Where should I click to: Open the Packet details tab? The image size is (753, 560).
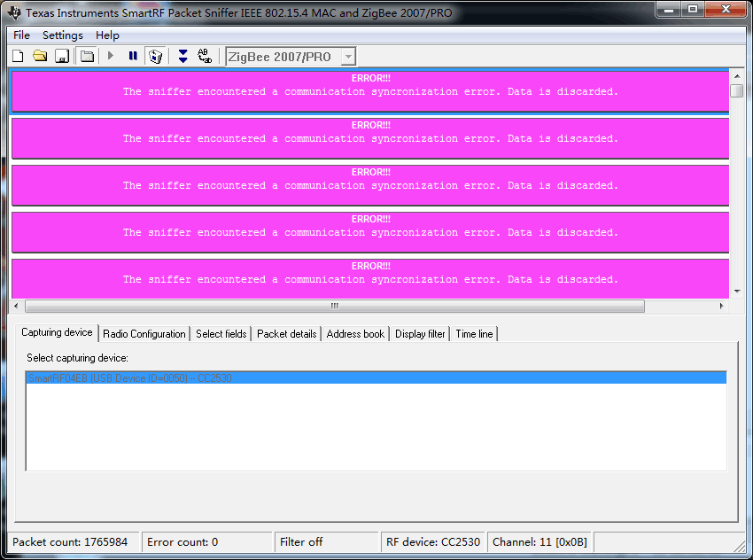(x=287, y=334)
